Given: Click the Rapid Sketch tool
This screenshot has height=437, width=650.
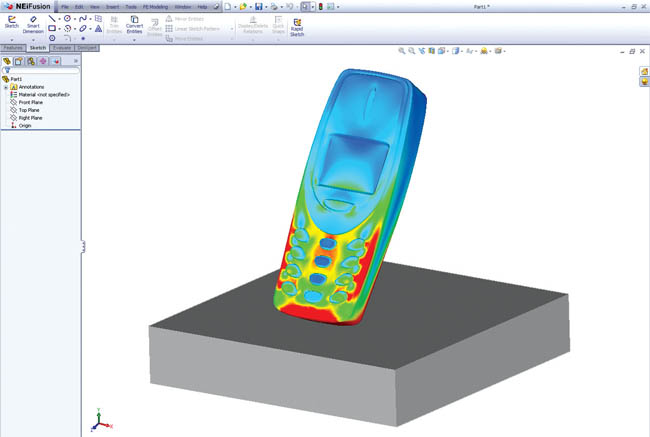Looking at the screenshot, I should [x=297, y=27].
